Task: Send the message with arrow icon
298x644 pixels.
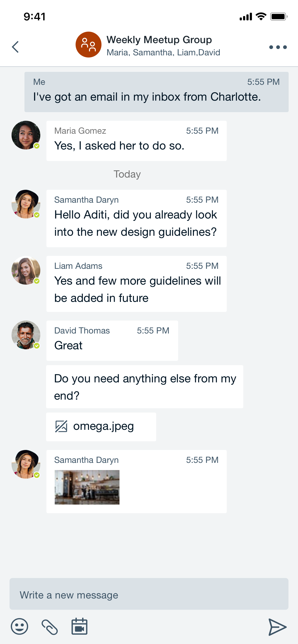Action: coord(277,627)
